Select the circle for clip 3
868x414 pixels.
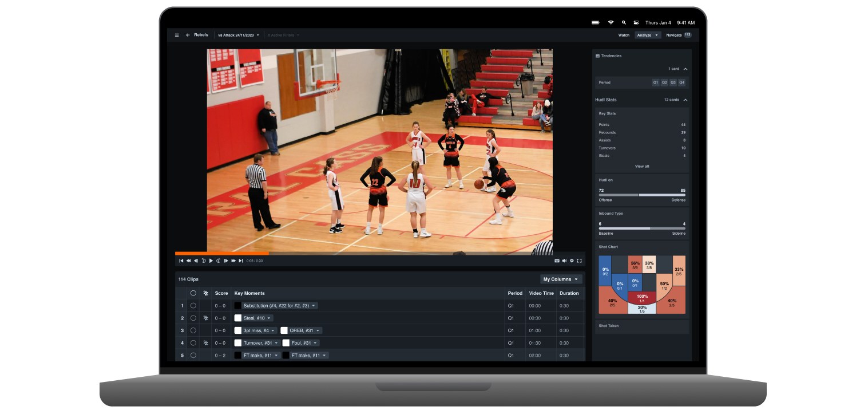pos(193,330)
